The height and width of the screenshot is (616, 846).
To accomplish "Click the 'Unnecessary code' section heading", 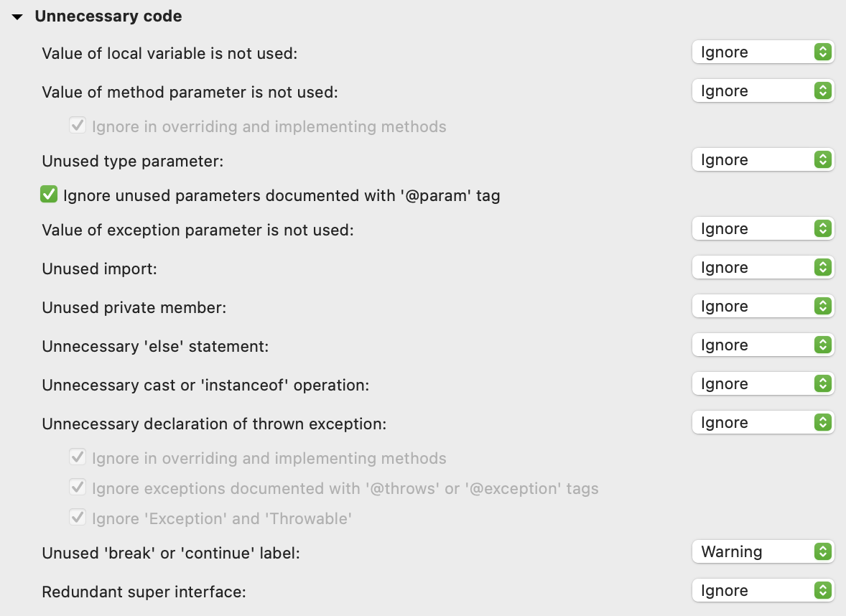I will pyautogui.click(x=108, y=17).
